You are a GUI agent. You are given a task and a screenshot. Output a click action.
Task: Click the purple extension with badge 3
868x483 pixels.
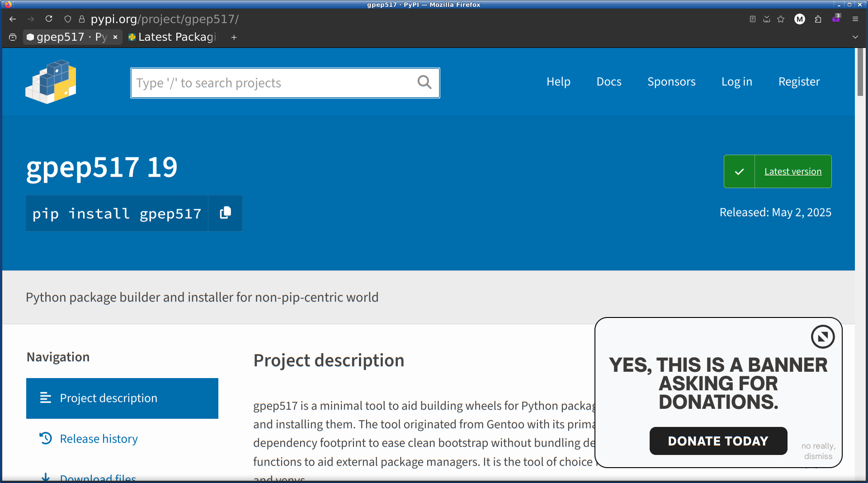tap(836, 19)
